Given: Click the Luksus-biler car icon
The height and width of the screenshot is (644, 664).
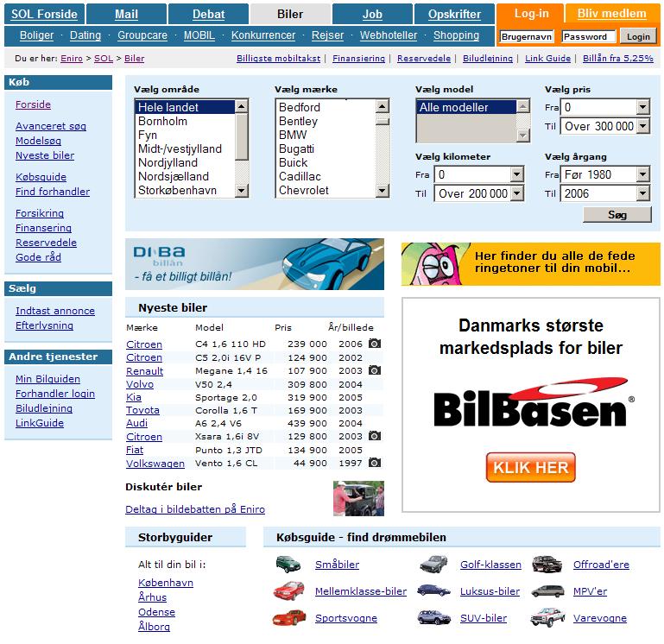Looking at the screenshot, I should coord(433,590).
